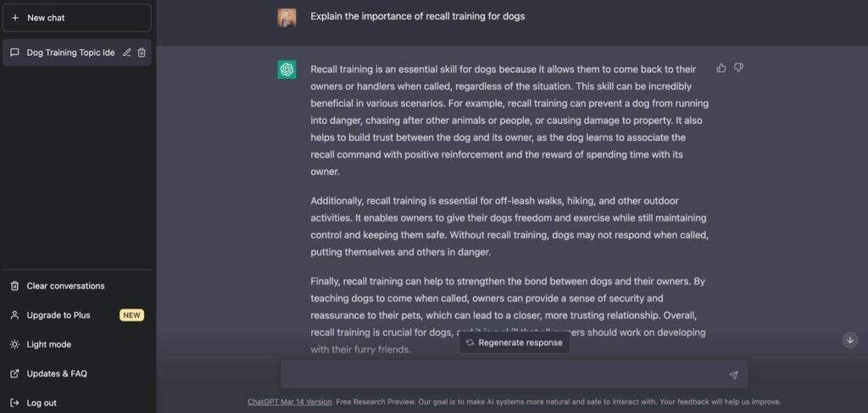Screen dimensions: 868x413
Task: Click the send message arrow icon
Action: tap(733, 375)
